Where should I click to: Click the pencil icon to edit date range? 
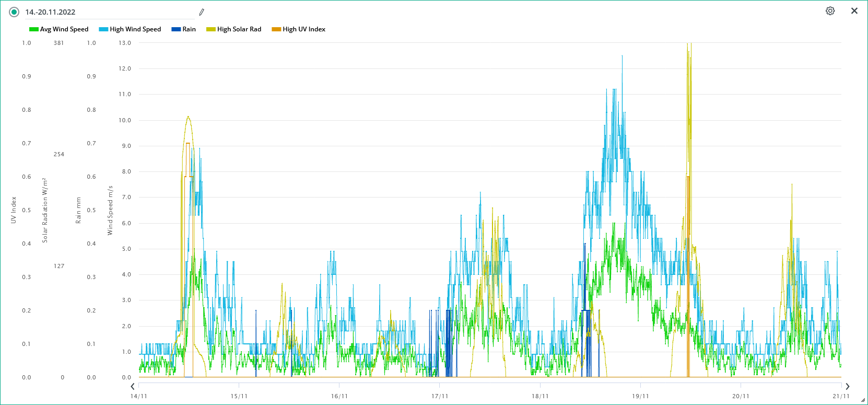tap(202, 12)
